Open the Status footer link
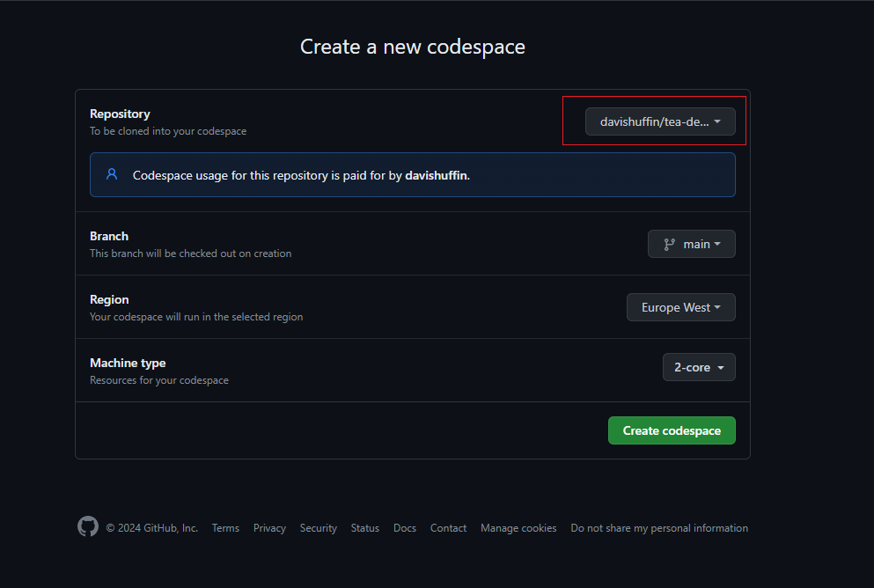Screen dimensions: 874x588 point(365,528)
